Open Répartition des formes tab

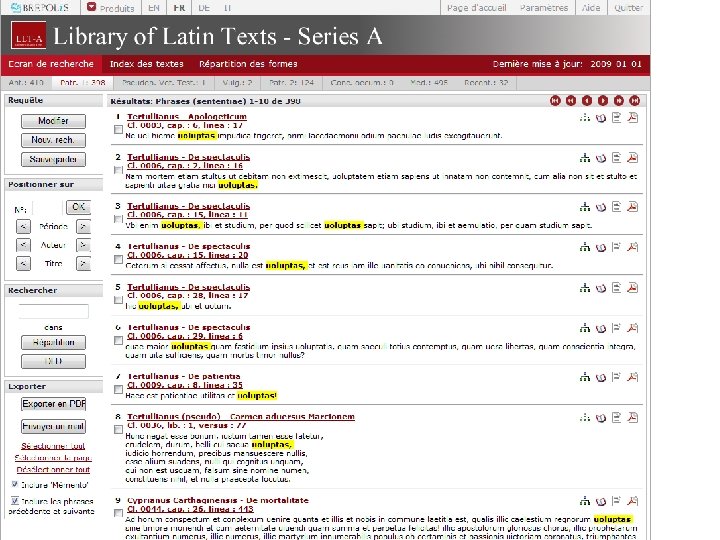point(248,64)
